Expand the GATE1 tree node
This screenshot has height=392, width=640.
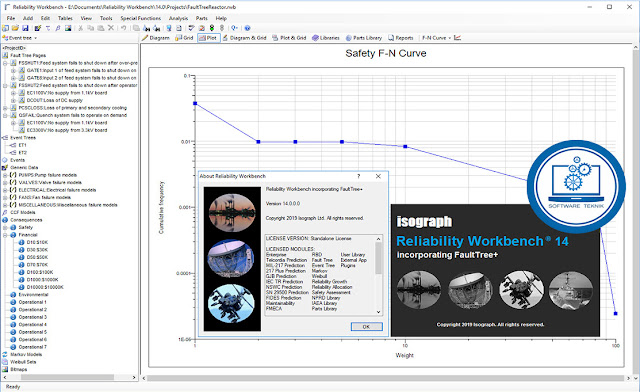tap(13, 70)
